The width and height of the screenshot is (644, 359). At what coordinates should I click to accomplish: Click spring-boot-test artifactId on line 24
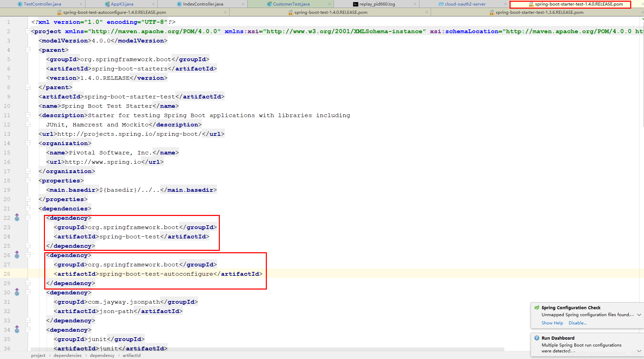point(130,236)
